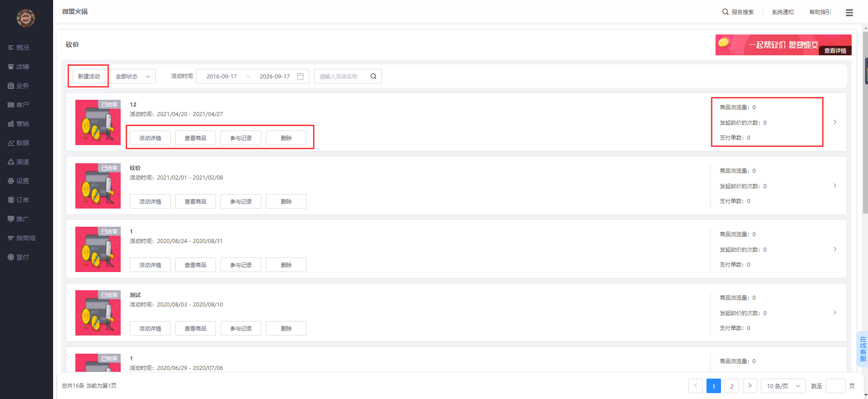Select 订单 in the sidebar menu
Screen dimensions: 868x399
click(x=19, y=200)
